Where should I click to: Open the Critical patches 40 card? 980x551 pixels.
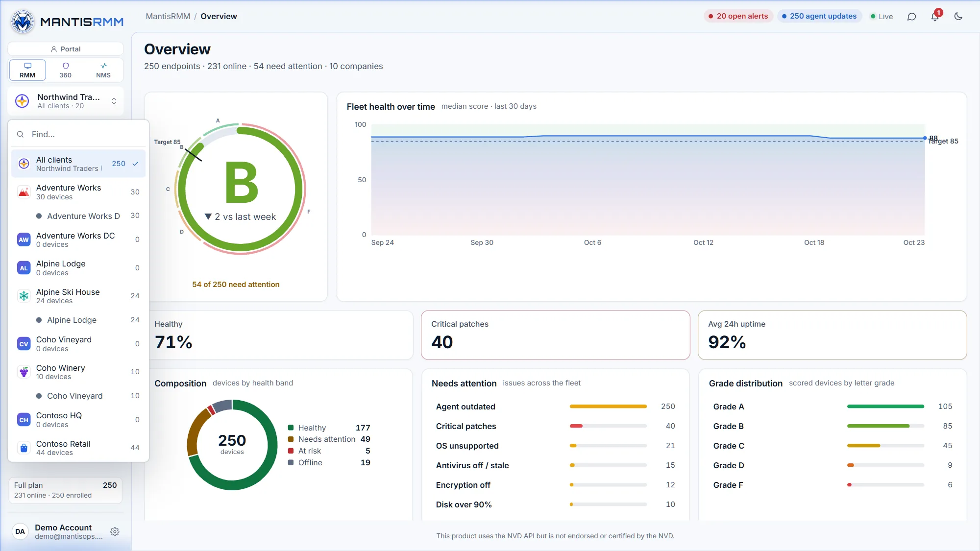[555, 335]
